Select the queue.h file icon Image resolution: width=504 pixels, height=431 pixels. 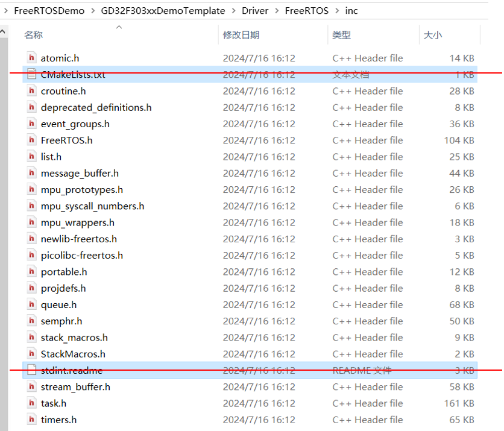[31, 304]
